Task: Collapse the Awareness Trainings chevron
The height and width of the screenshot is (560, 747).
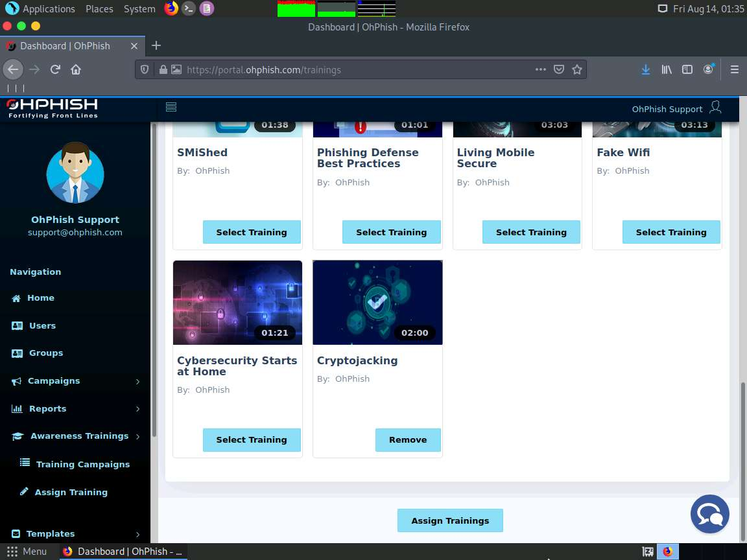Action: 137,437
